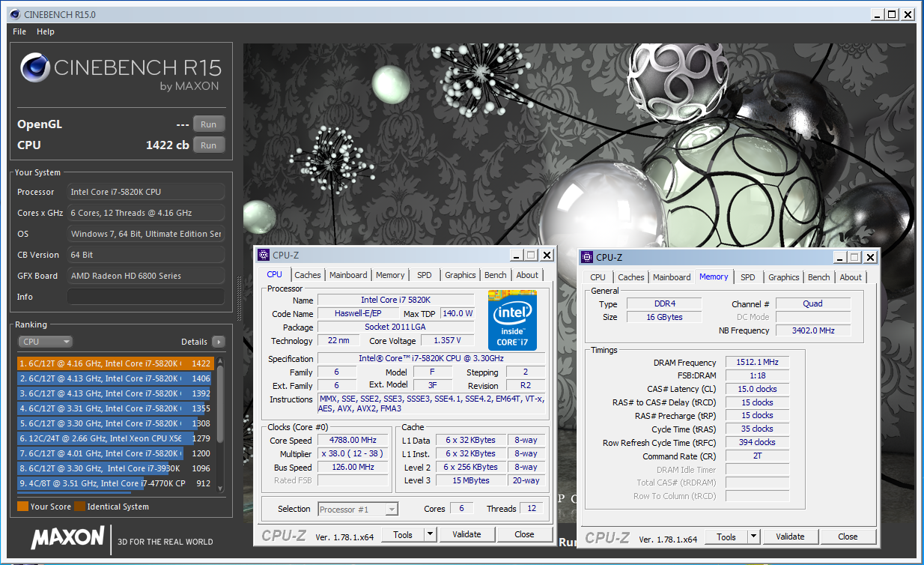Click the Multiplier value x 38.0

pyautogui.click(x=353, y=454)
